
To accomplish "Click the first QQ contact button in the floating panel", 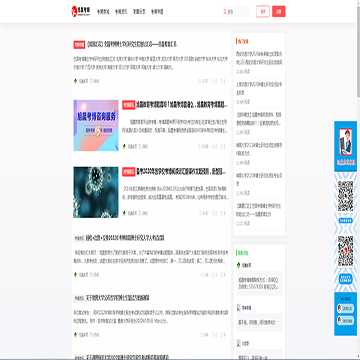I will [345, 309].
